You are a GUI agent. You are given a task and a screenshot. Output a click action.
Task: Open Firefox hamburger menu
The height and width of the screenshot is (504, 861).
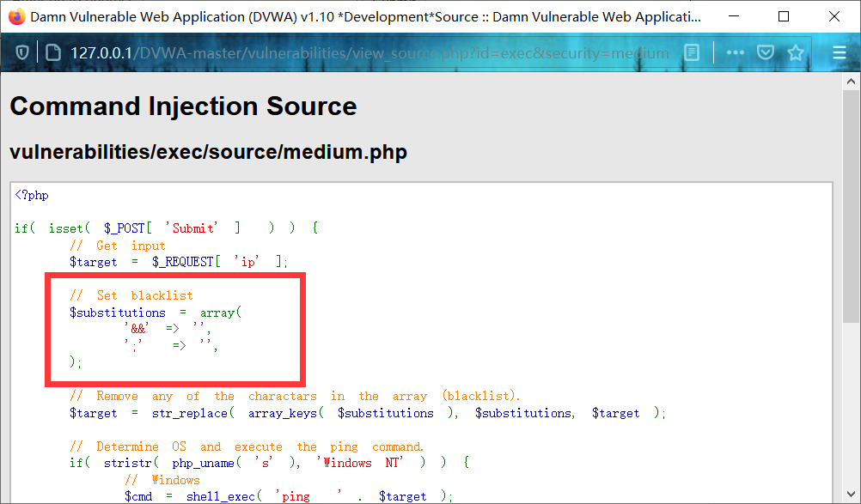(x=839, y=52)
